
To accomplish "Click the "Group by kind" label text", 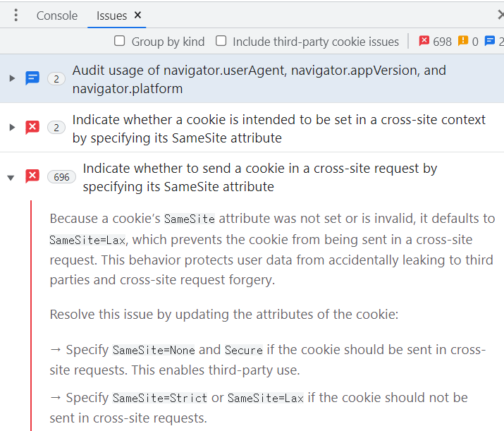I will coord(168,42).
